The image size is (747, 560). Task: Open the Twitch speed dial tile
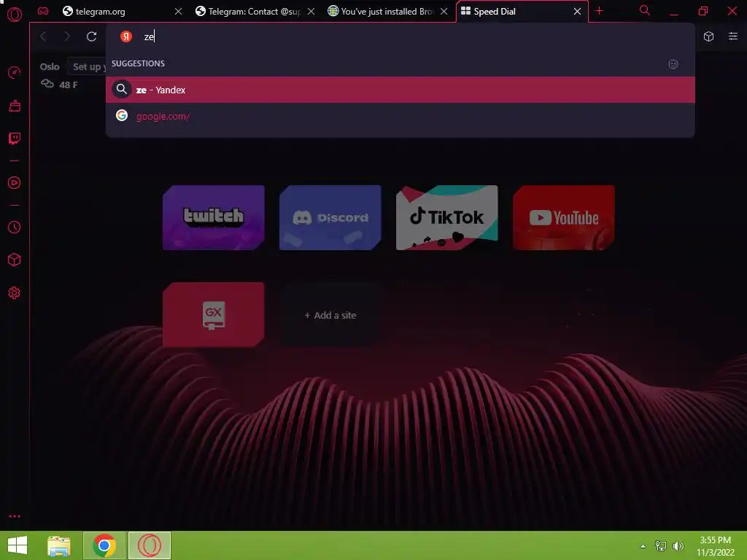214,217
